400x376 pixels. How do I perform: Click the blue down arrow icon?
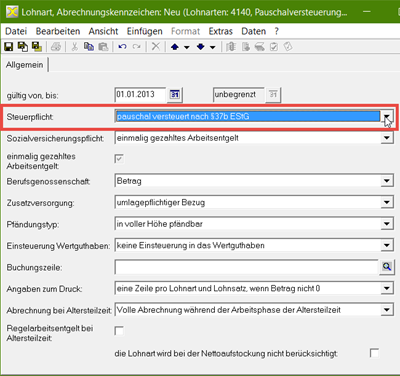pyautogui.click(x=200, y=47)
